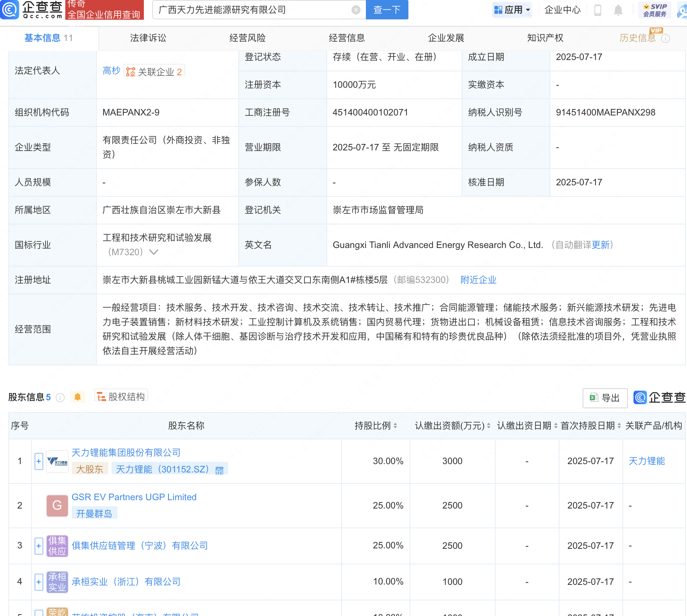Screen dimensions: 687x616
Task: Click the bell icon beside 股东信息
Action: coord(78,396)
